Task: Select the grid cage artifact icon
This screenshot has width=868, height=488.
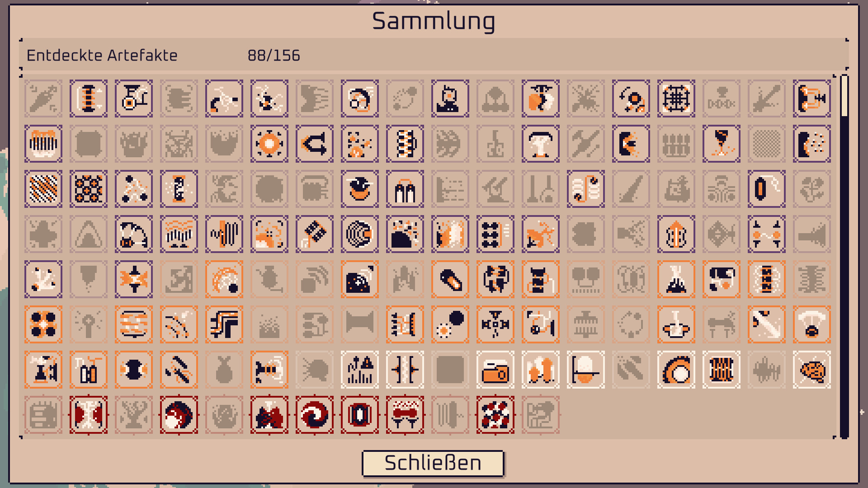Action: click(676, 99)
